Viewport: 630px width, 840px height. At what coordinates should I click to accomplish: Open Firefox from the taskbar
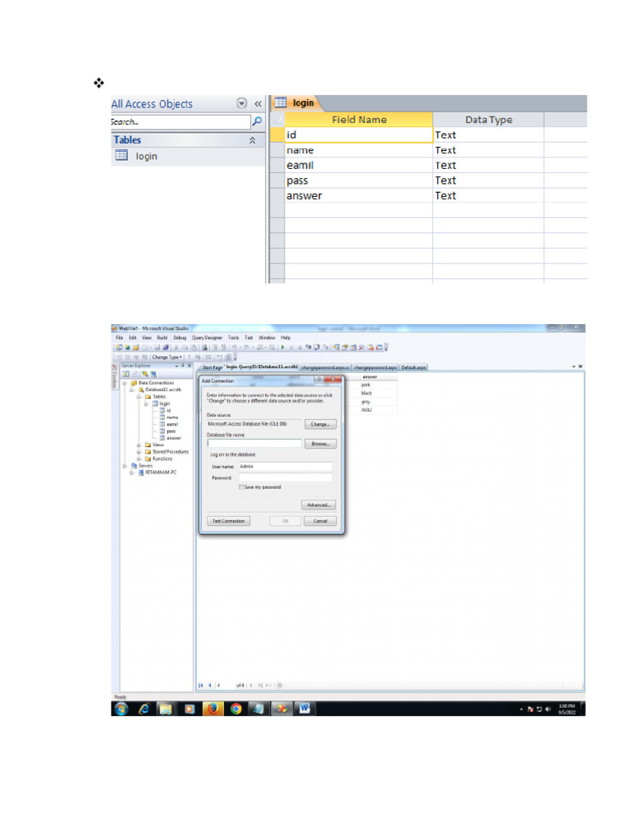click(213, 708)
